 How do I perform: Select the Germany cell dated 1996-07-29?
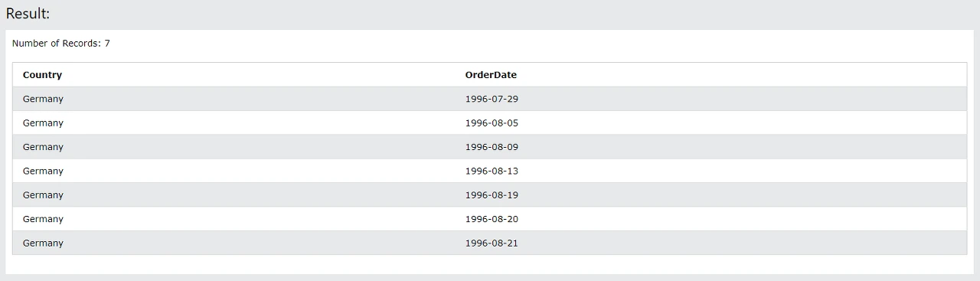(43, 99)
